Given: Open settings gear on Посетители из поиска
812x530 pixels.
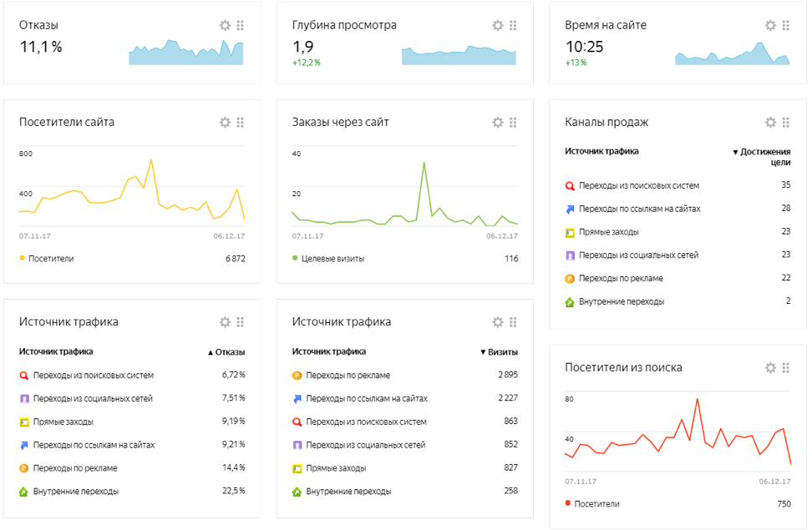Looking at the screenshot, I should (771, 368).
